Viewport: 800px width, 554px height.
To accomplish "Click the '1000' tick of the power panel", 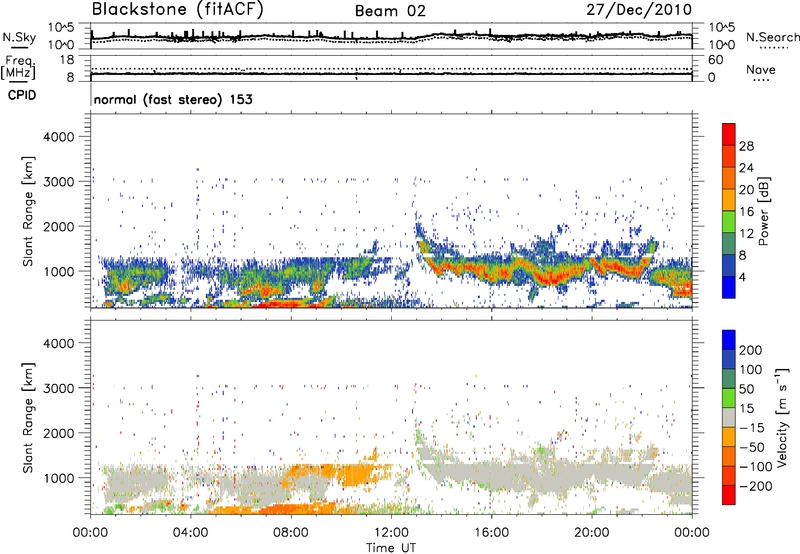I will (59, 271).
